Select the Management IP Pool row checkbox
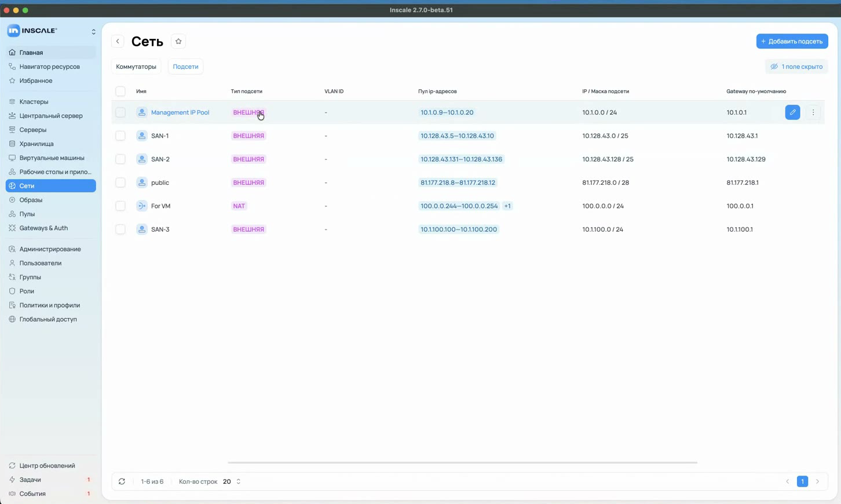This screenshot has width=841, height=504. pos(120,112)
